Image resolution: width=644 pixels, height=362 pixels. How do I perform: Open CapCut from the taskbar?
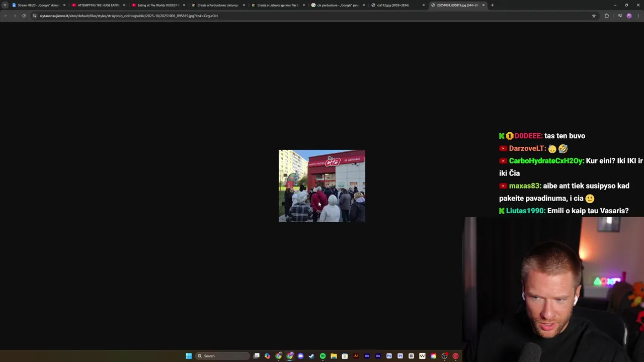(411, 356)
